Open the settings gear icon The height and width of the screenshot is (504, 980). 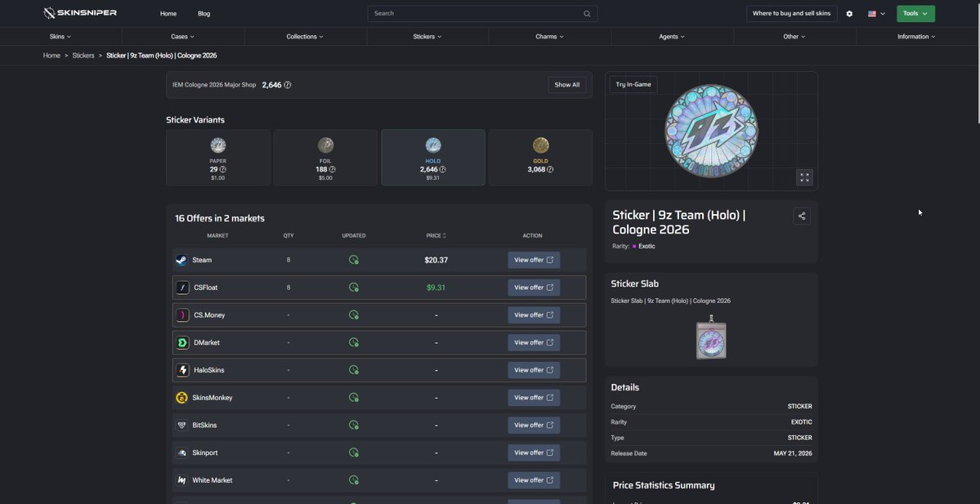(849, 14)
